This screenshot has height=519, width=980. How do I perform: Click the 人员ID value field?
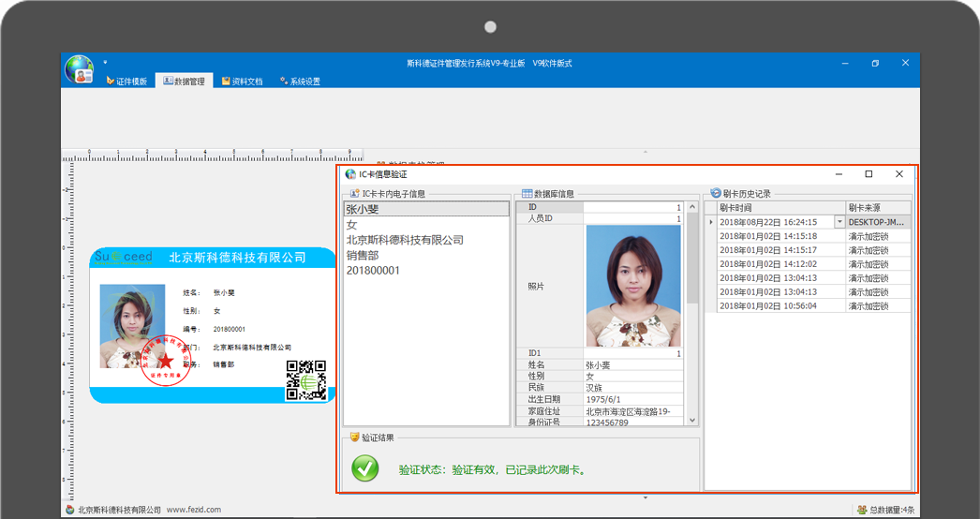(x=633, y=219)
